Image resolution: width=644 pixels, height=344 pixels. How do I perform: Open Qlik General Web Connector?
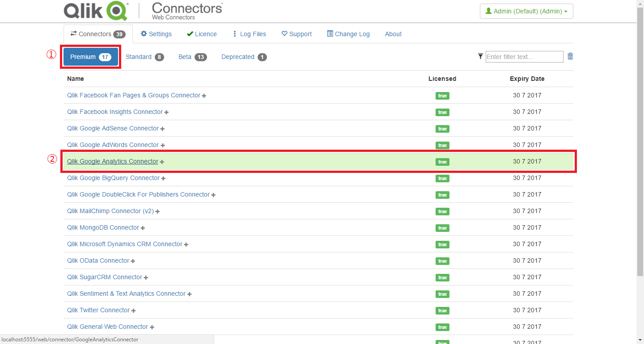click(x=107, y=327)
